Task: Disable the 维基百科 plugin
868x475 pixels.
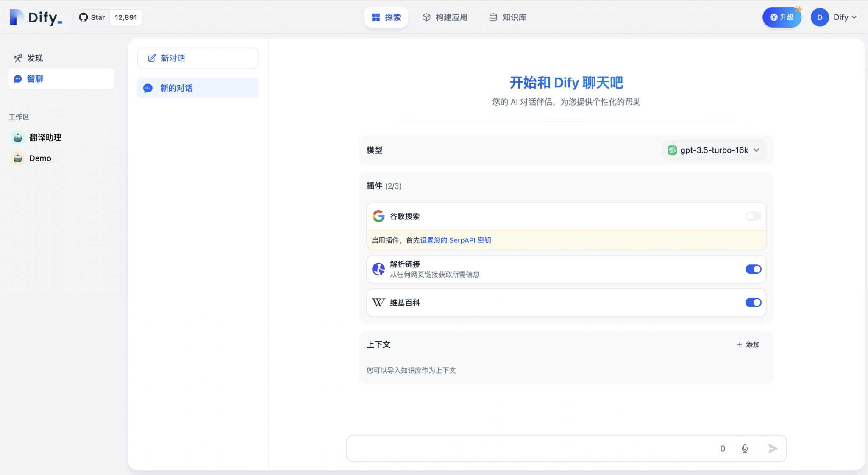Action: [x=753, y=303]
